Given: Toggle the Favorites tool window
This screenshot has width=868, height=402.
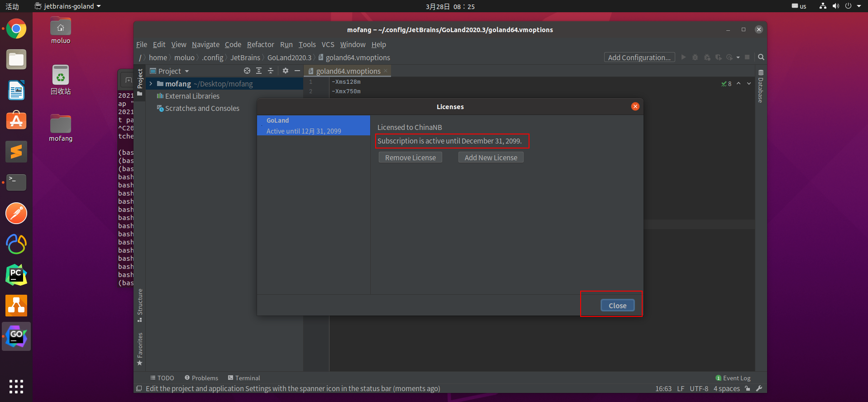Looking at the screenshot, I should [140, 349].
